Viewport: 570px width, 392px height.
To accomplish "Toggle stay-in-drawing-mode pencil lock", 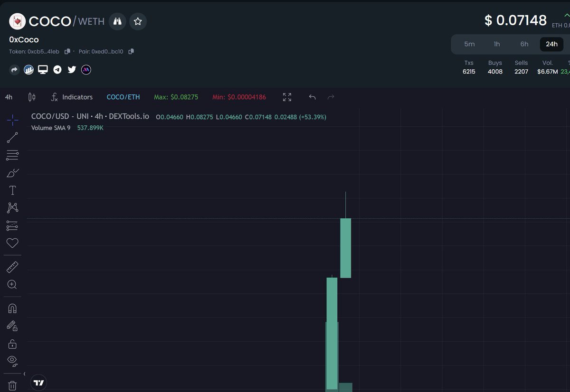I will point(12,326).
